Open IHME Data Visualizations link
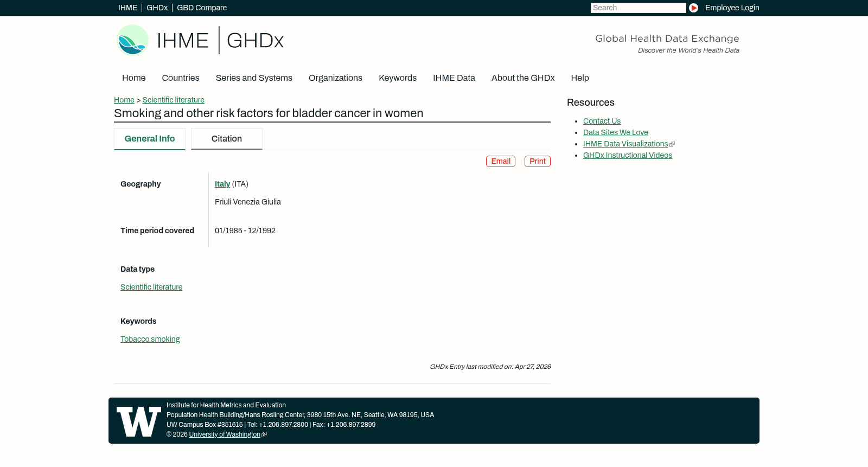Viewport: 868px width, 467px height. coord(626,144)
